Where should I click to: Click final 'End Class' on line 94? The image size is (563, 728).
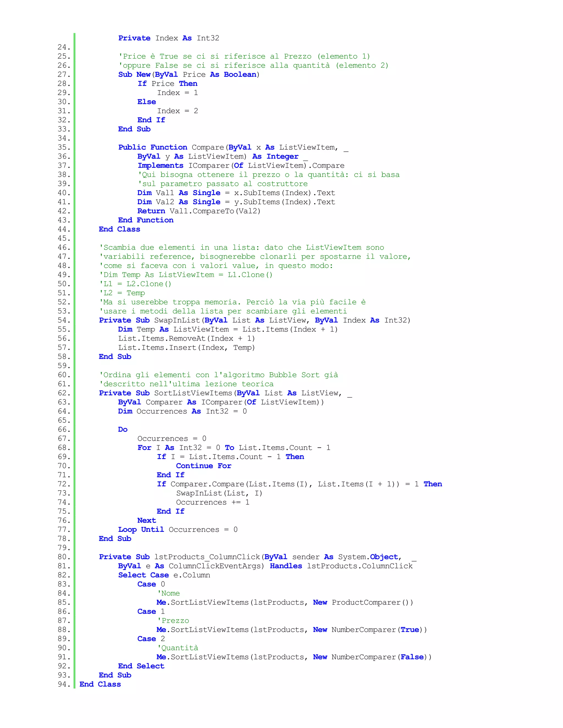(x=100, y=684)
